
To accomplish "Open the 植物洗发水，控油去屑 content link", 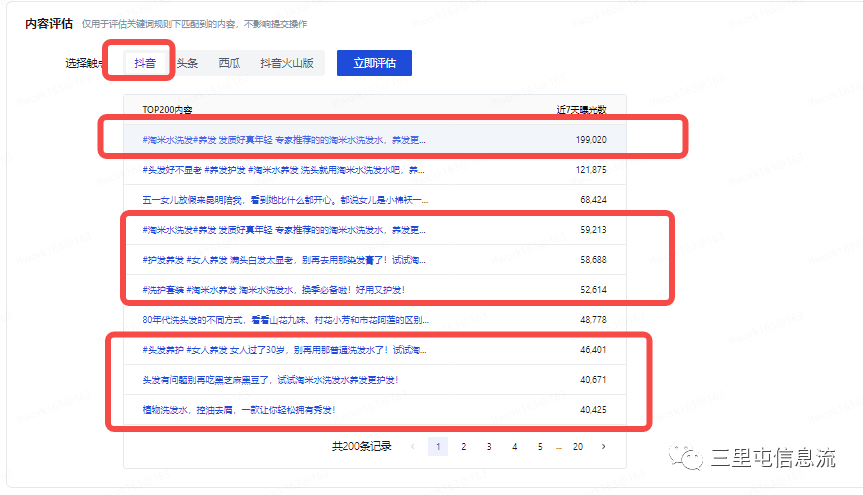I will (238, 409).
